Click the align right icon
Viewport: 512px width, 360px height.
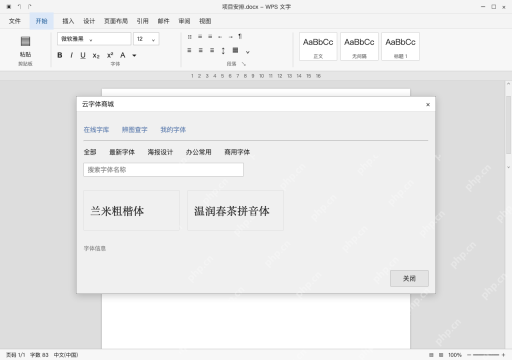pyautogui.click(x=212, y=50)
